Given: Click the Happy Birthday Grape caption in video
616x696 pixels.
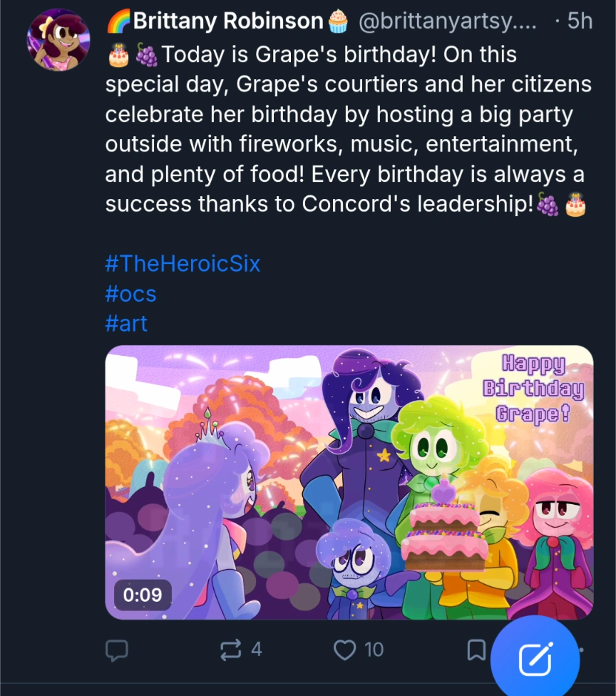Looking at the screenshot, I should click(534, 389).
